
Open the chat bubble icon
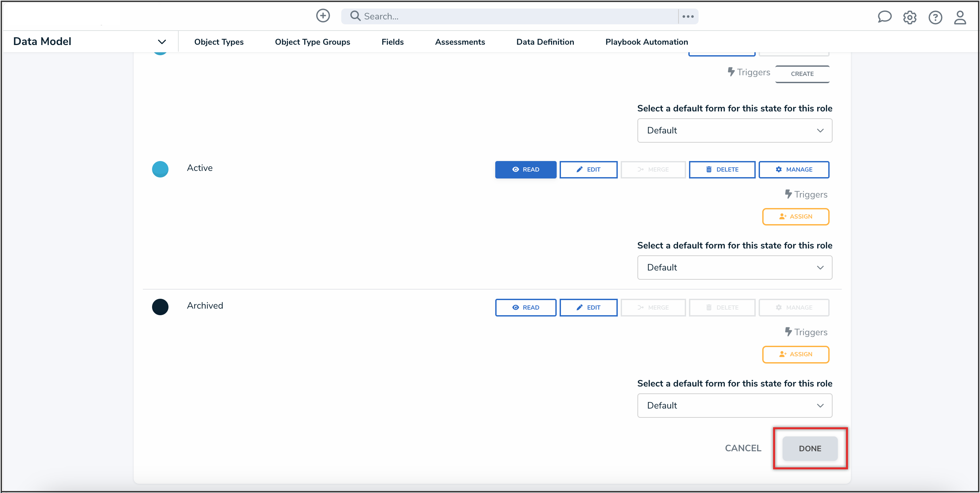884,17
